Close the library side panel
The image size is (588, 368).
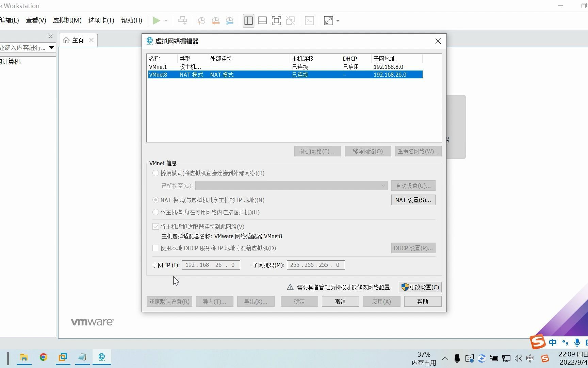tap(51, 36)
